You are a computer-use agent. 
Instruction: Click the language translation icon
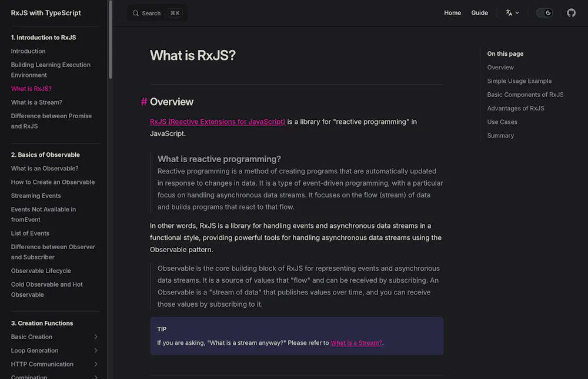click(509, 13)
